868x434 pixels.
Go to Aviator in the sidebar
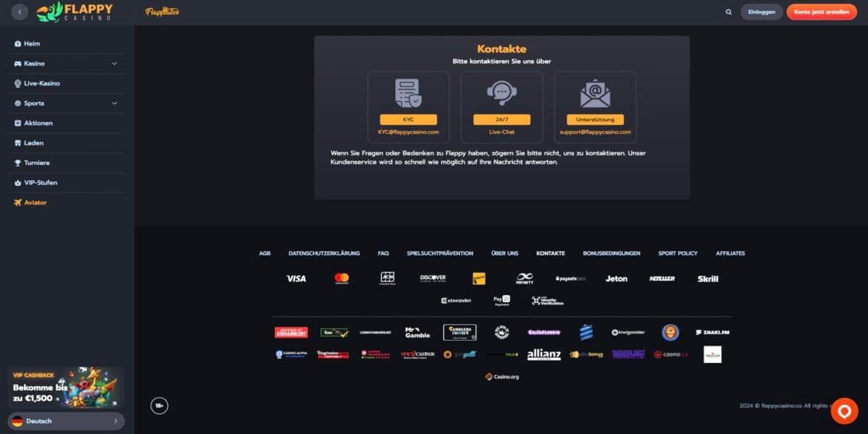pos(35,203)
